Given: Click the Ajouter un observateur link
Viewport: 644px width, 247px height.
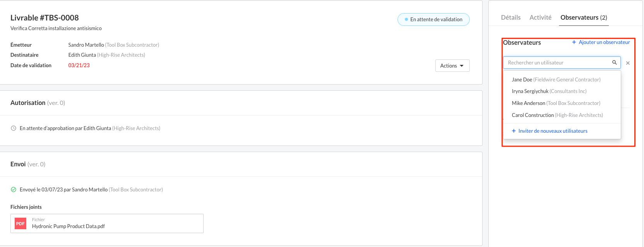Looking at the screenshot, I should click(x=604, y=42).
